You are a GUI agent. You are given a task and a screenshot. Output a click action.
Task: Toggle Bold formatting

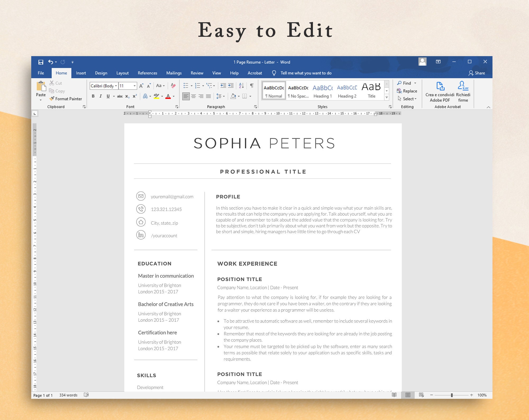(93, 96)
